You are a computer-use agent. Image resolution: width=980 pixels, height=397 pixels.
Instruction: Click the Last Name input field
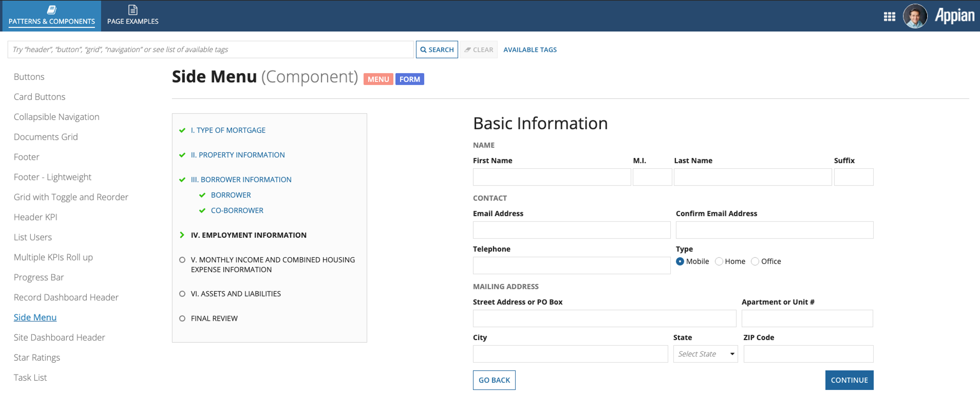pos(753,177)
